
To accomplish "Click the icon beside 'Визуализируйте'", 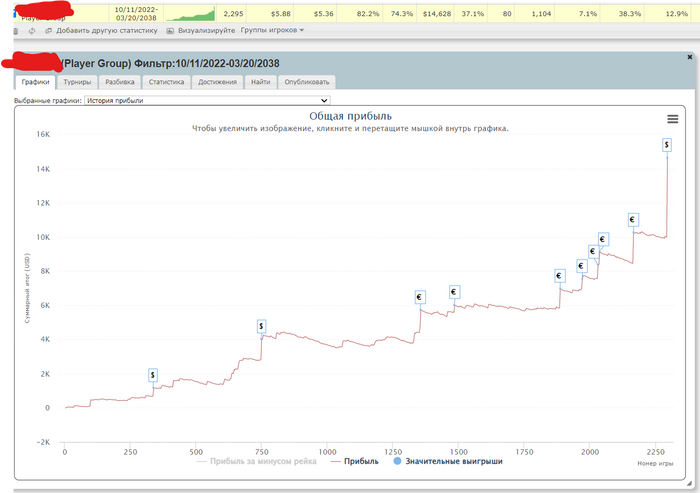I will coord(170,31).
